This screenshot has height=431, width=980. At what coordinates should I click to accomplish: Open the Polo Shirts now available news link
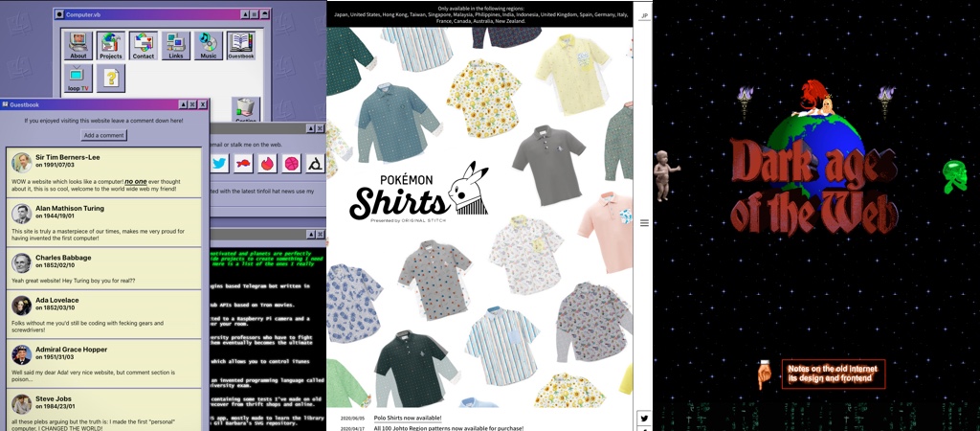coord(408,418)
